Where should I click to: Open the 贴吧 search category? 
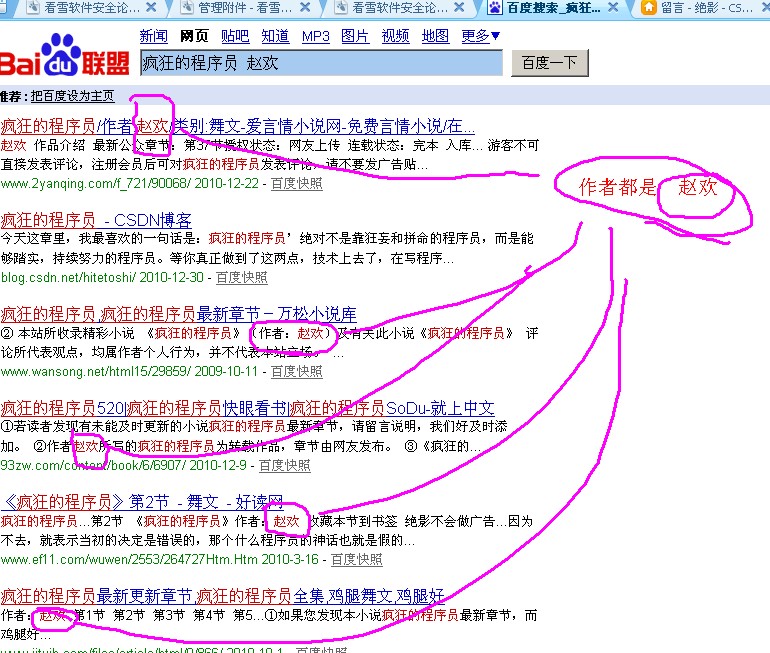235,36
